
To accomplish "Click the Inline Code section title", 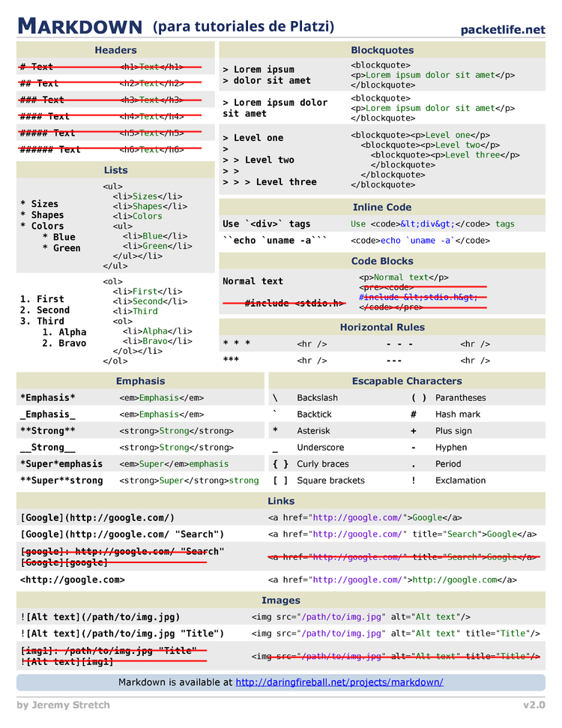I will (382, 207).
